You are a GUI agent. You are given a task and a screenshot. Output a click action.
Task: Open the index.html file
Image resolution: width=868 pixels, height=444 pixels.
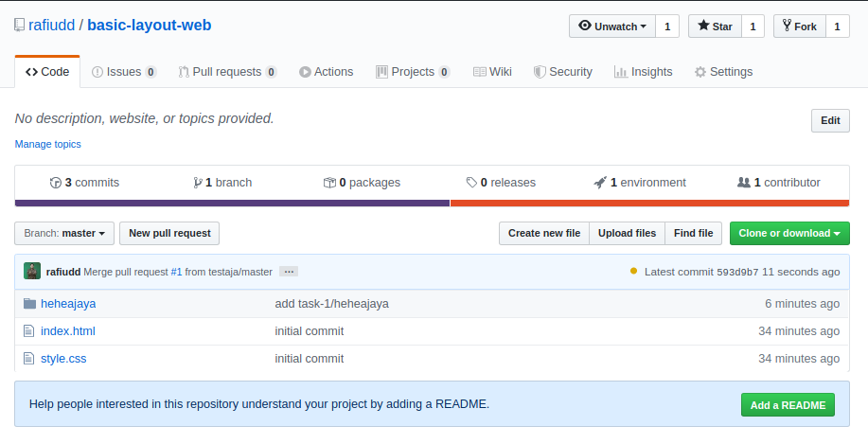[68, 331]
